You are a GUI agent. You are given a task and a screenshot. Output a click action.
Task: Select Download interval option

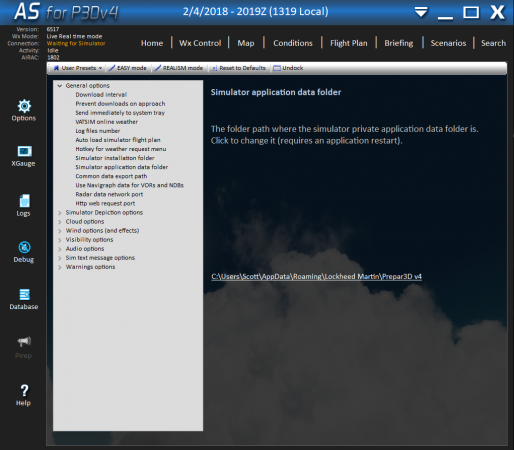[x=101, y=95]
